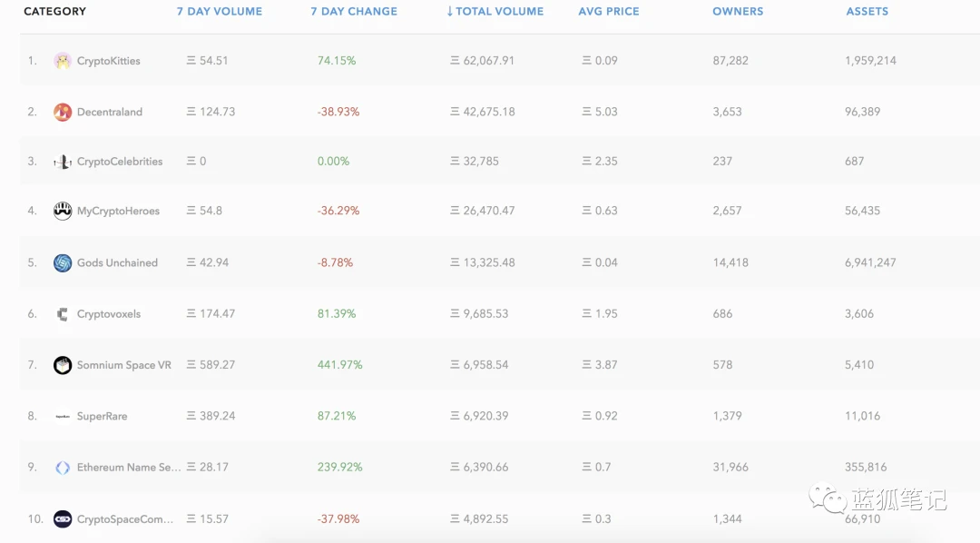Click CryptoSpaceCommanders change -37.98%
The image size is (980, 543).
coord(338,519)
